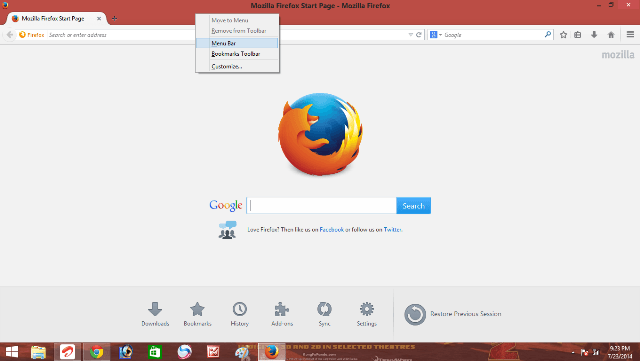
Task: Toggle the Bookmarks Toolbar option
Action: [237, 54]
